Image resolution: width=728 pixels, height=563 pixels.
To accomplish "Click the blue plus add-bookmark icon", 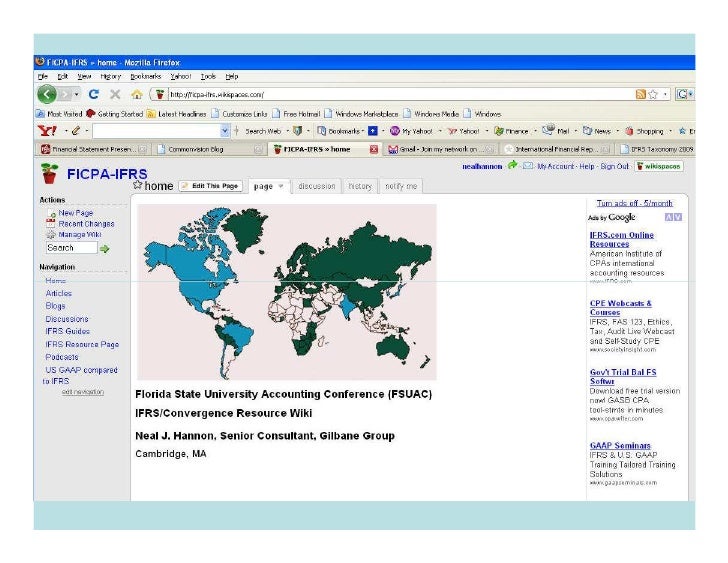I will [x=373, y=131].
